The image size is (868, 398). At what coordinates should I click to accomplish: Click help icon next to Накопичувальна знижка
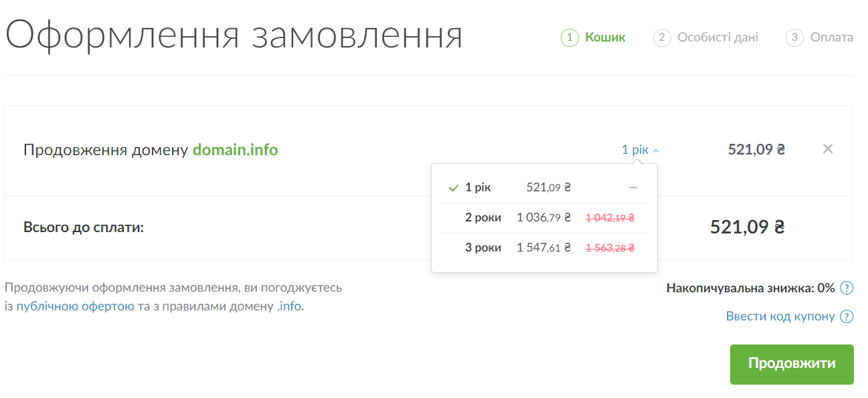[x=847, y=288]
